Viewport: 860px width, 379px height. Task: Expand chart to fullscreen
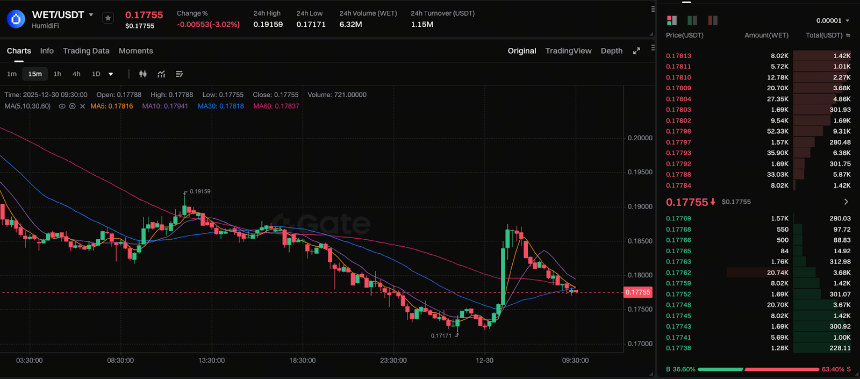point(636,50)
